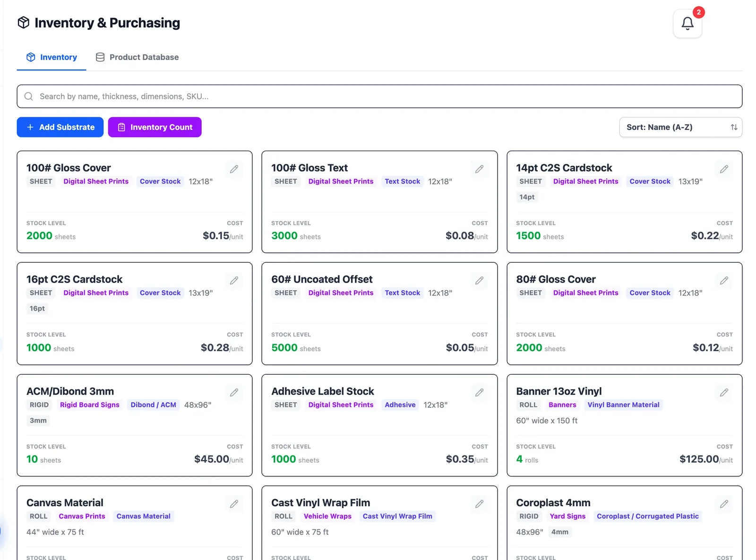
Task: Click the 16pt C2S Cardstock title
Action: tap(74, 279)
